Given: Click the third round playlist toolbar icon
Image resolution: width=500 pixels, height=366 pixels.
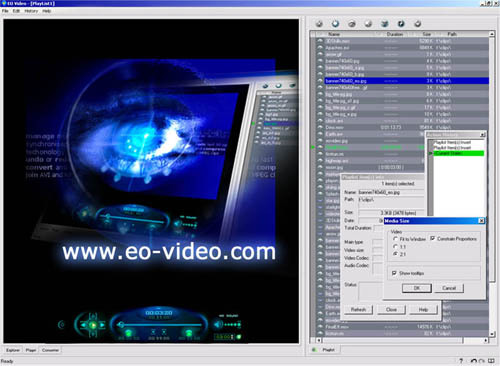Looking at the screenshot, I should (352, 24).
